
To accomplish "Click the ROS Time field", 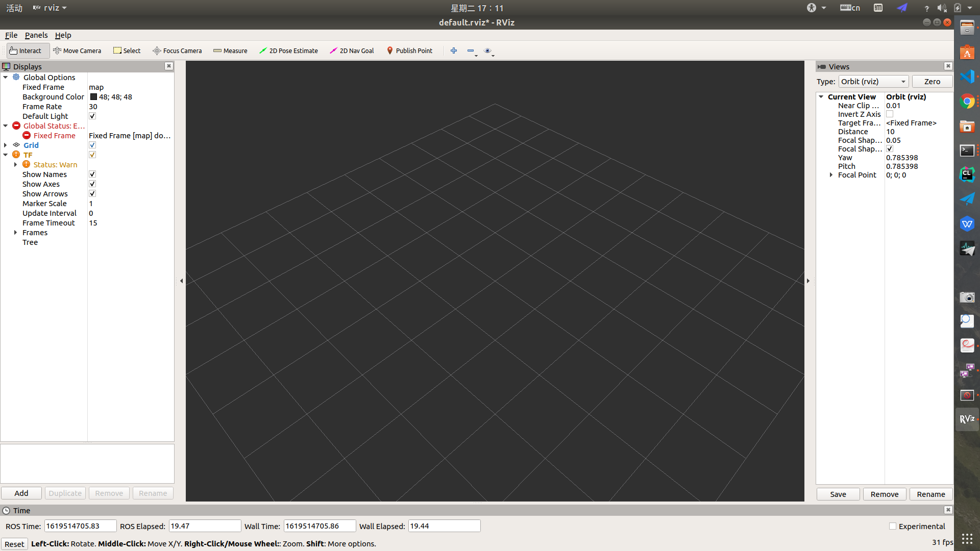I will [80, 526].
